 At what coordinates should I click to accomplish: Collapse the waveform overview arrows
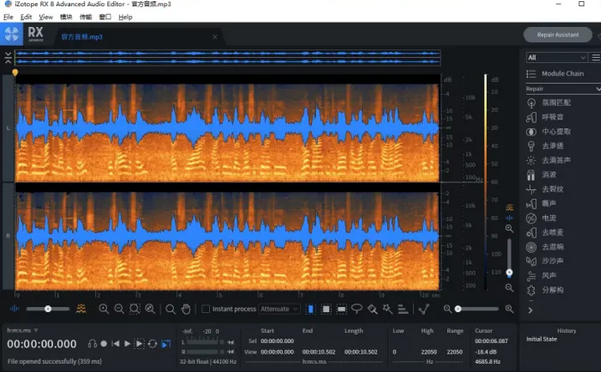pyautogui.click(x=8, y=57)
